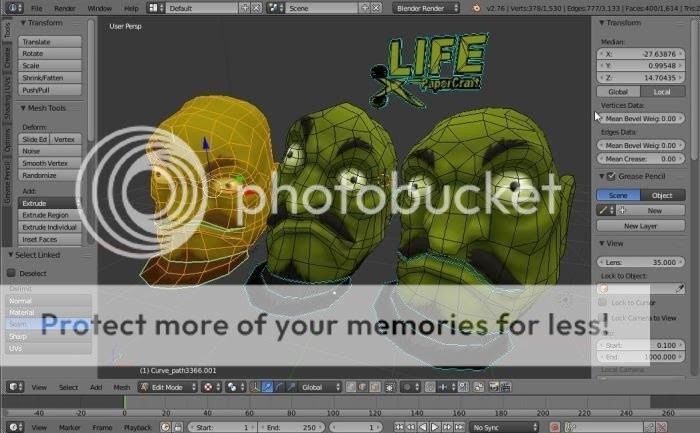Open the Blender Render engine dropdown
This screenshot has height=433, width=700.
pos(426,8)
